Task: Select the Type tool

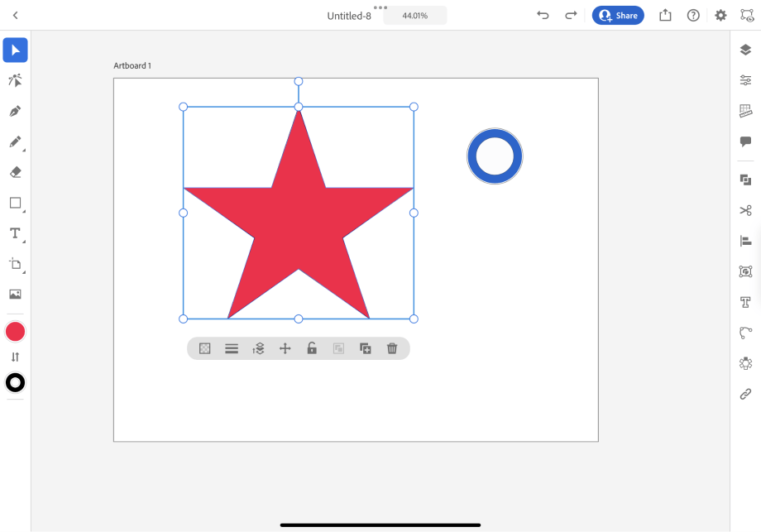Action: pyautogui.click(x=15, y=233)
